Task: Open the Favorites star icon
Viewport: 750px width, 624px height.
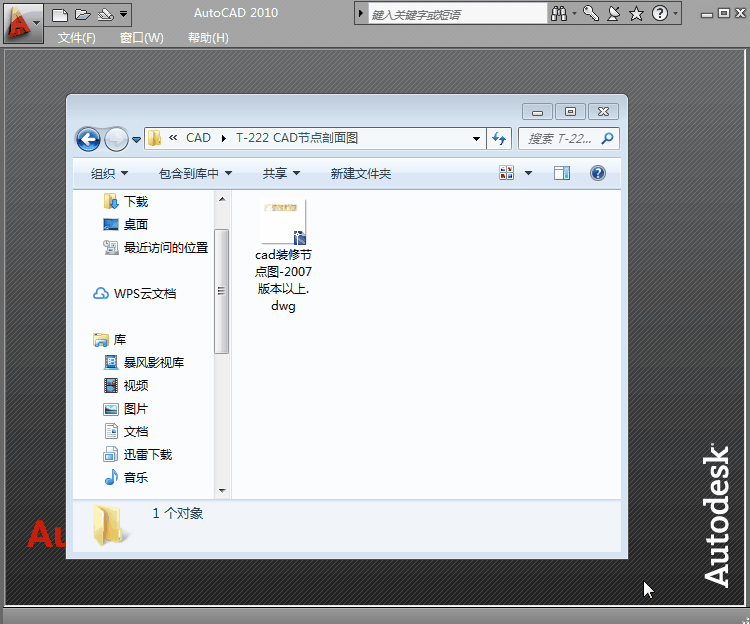Action: point(636,14)
